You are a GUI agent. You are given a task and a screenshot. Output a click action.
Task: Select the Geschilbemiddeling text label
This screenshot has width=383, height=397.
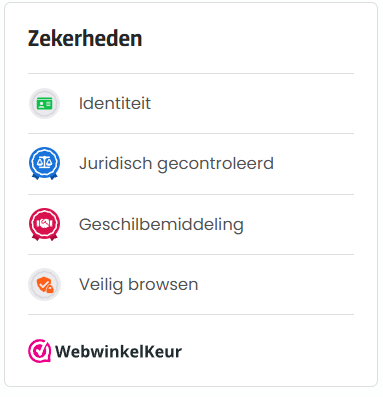pos(161,225)
